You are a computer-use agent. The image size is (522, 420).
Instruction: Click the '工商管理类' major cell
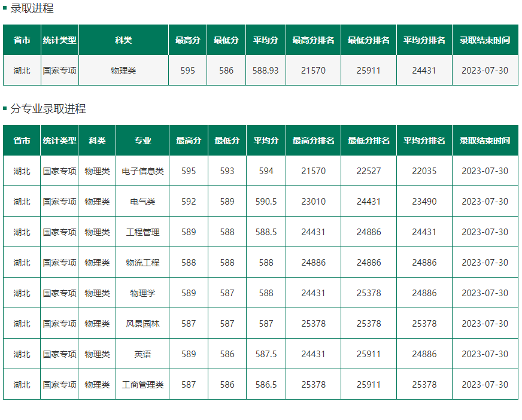click(142, 385)
